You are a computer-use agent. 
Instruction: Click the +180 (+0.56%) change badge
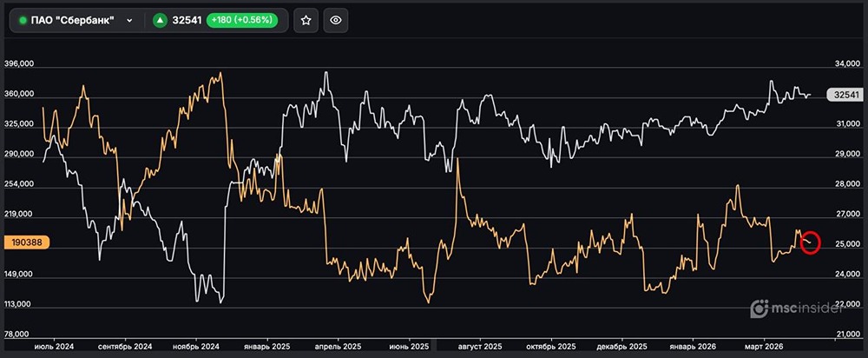(242, 21)
